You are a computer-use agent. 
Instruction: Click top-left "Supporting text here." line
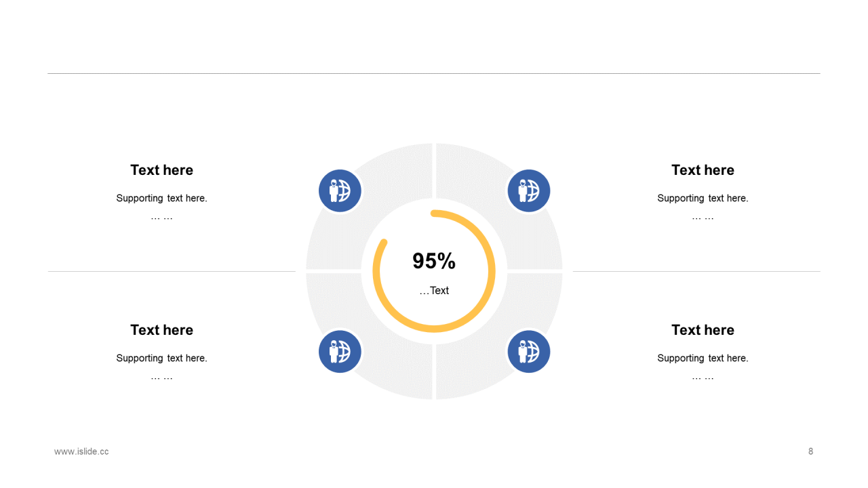pyautogui.click(x=161, y=199)
